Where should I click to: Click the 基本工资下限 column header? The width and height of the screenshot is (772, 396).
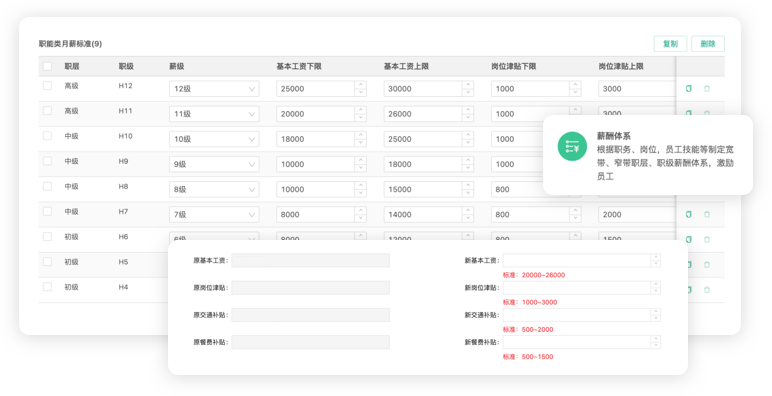pyautogui.click(x=299, y=66)
